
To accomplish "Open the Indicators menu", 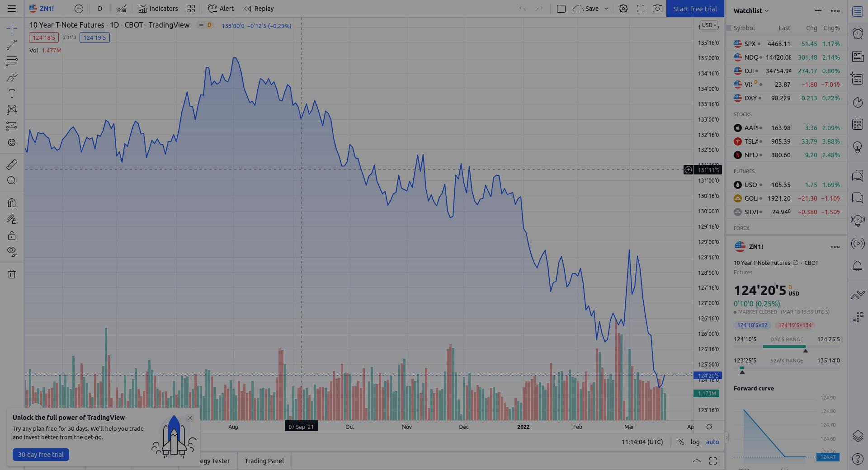I will pyautogui.click(x=158, y=9).
